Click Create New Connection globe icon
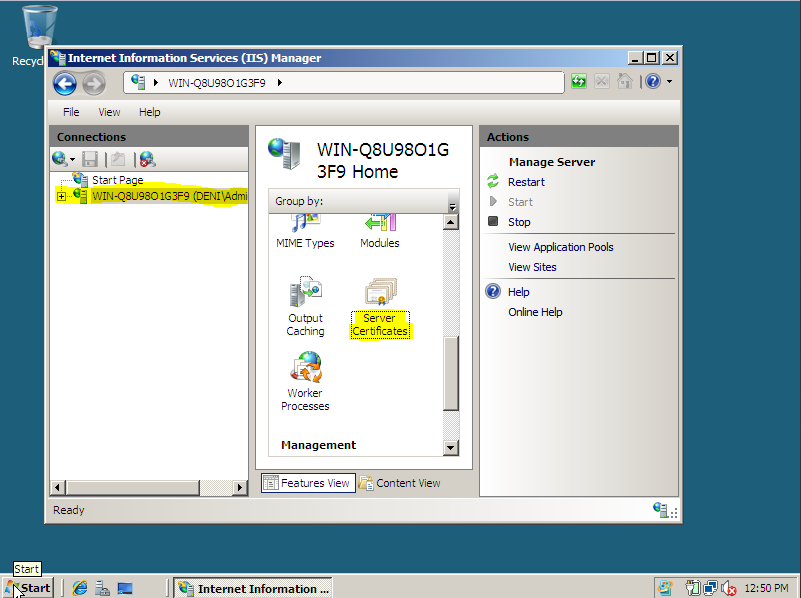 click(x=59, y=159)
